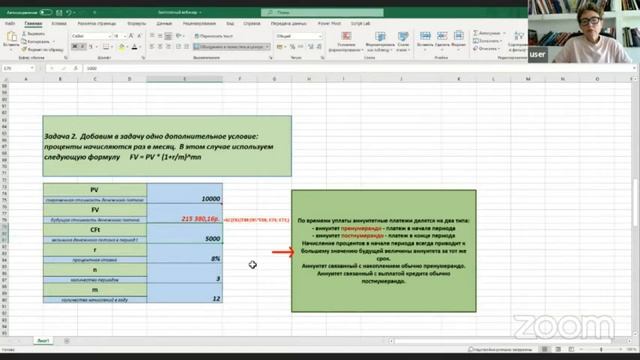Click the Middle Align icon
Image resolution: width=640 pixels, height=360 pixels.
(160, 36)
